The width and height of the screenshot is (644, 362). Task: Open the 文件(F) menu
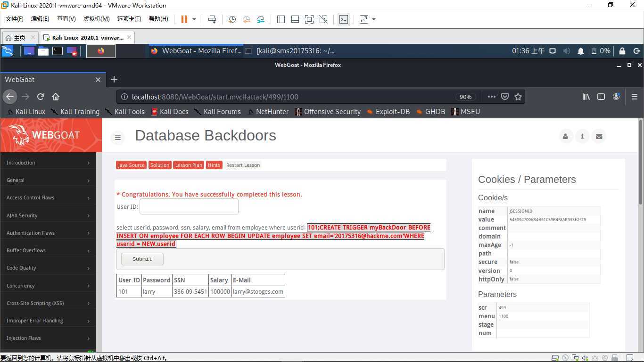click(15, 19)
